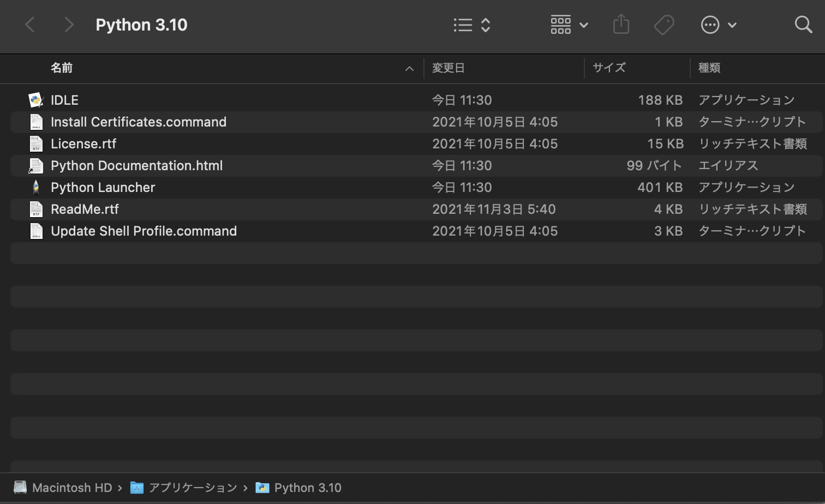Image resolution: width=825 pixels, height=504 pixels.
Task: Sort by 種類 column header
Action: pyautogui.click(x=709, y=68)
